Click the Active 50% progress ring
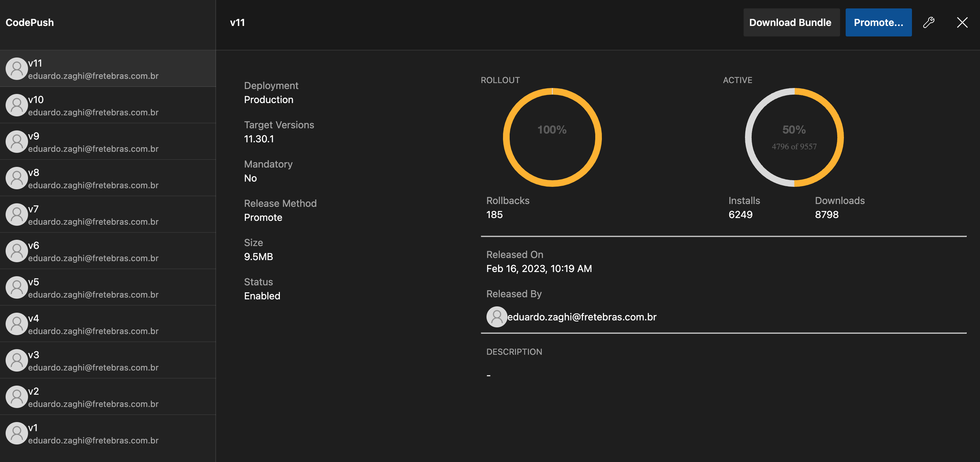This screenshot has width=980, height=462. click(x=794, y=137)
